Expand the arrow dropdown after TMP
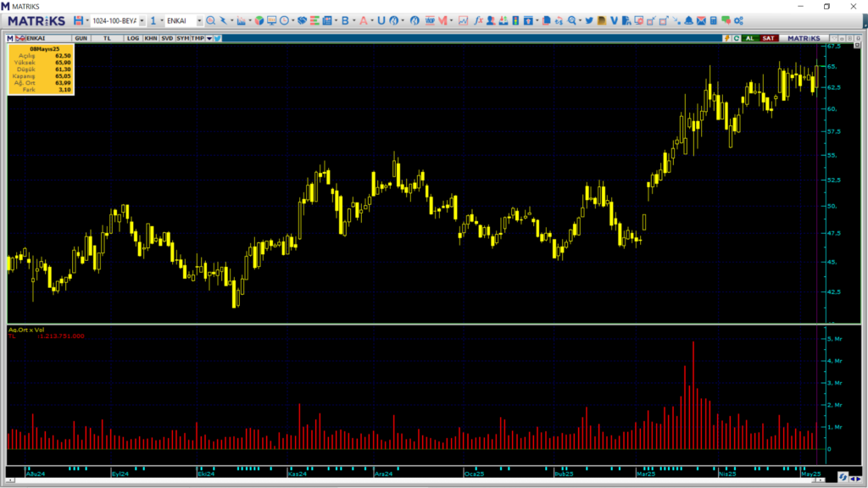Screen dimensions: 868x488 coord(209,38)
